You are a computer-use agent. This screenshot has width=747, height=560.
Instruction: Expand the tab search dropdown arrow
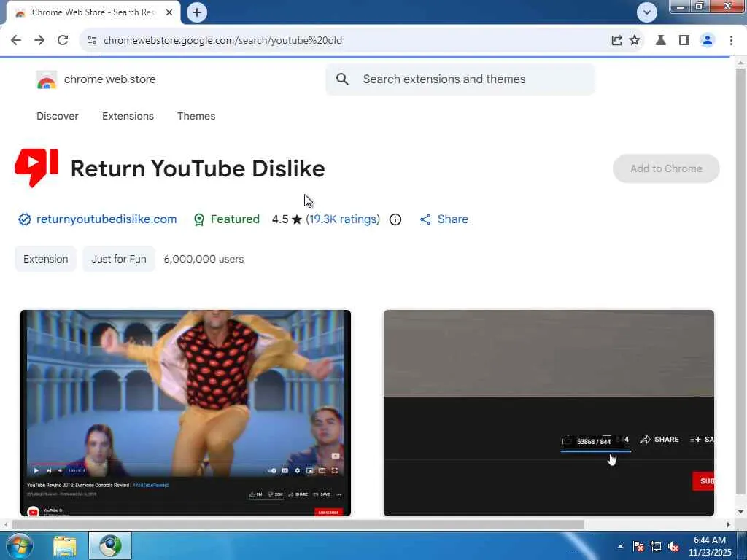(646, 12)
